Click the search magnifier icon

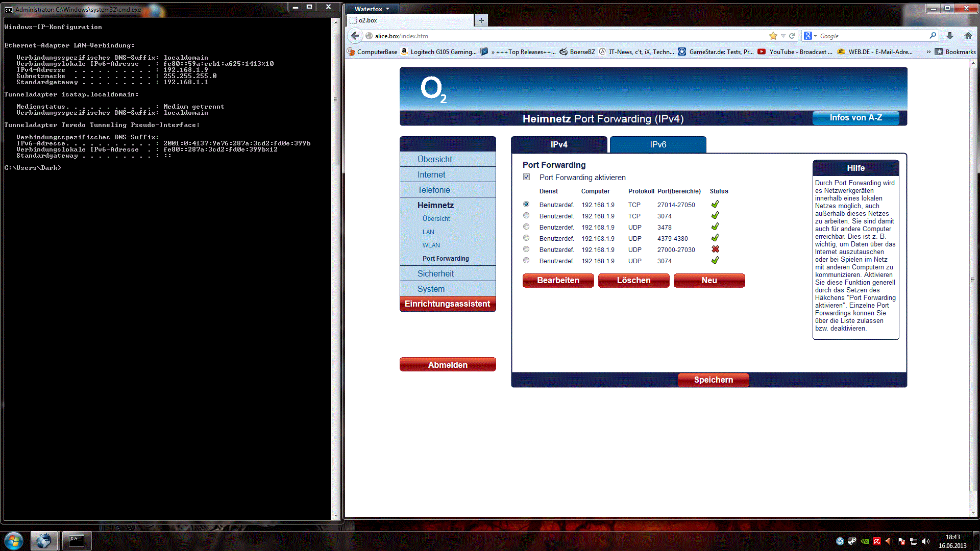tap(933, 36)
